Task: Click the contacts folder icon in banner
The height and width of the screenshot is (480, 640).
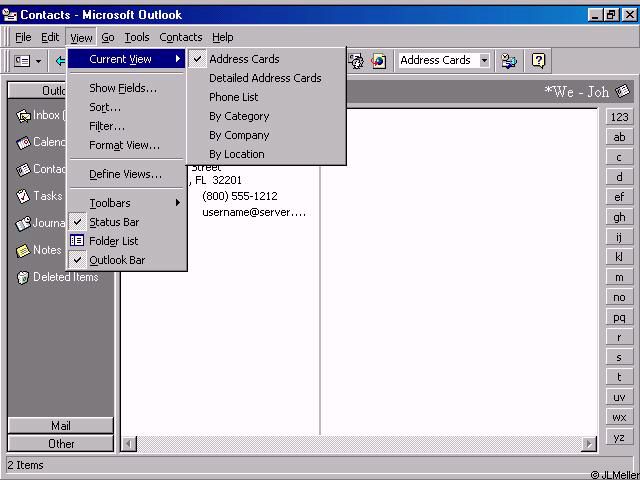Action: pyautogui.click(x=622, y=91)
